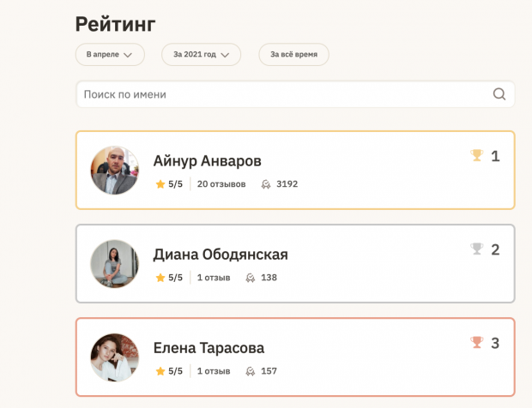The width and height of the screenshot is (532, 408).
Task: Click the bronze trophy icon for rank 3
Action: click(x=477, y=342)
